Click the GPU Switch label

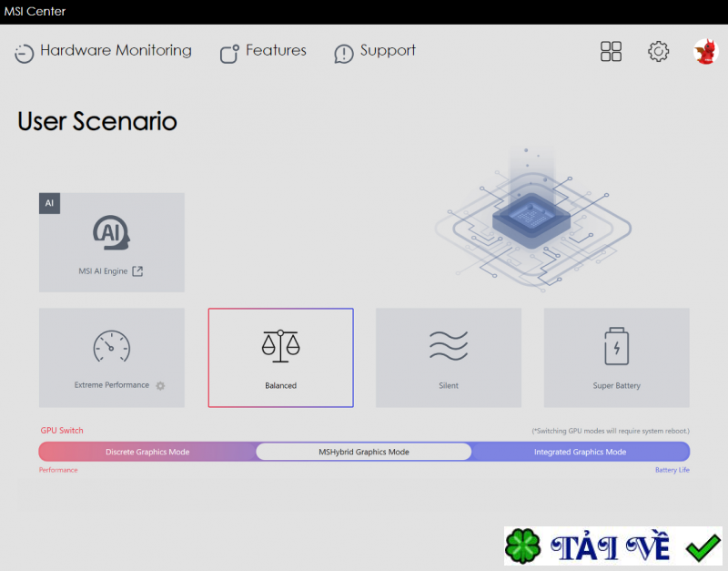(x=62, y=430)
